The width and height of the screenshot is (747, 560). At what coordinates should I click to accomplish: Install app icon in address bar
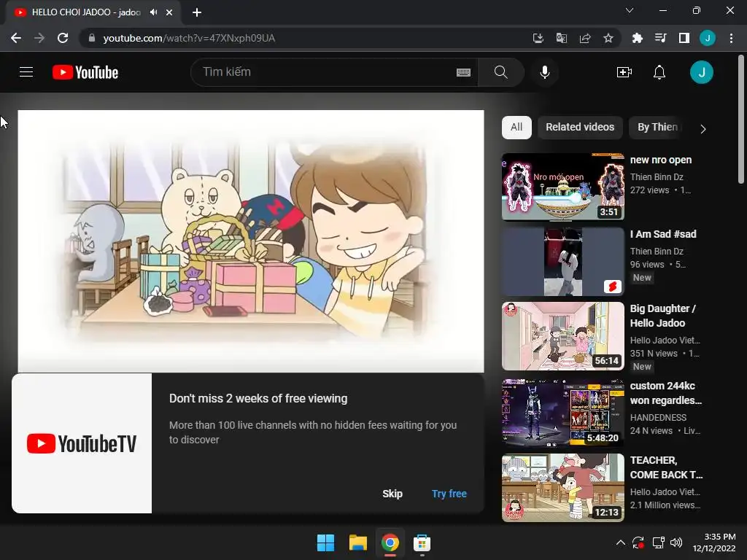click(x=538, y=38)
